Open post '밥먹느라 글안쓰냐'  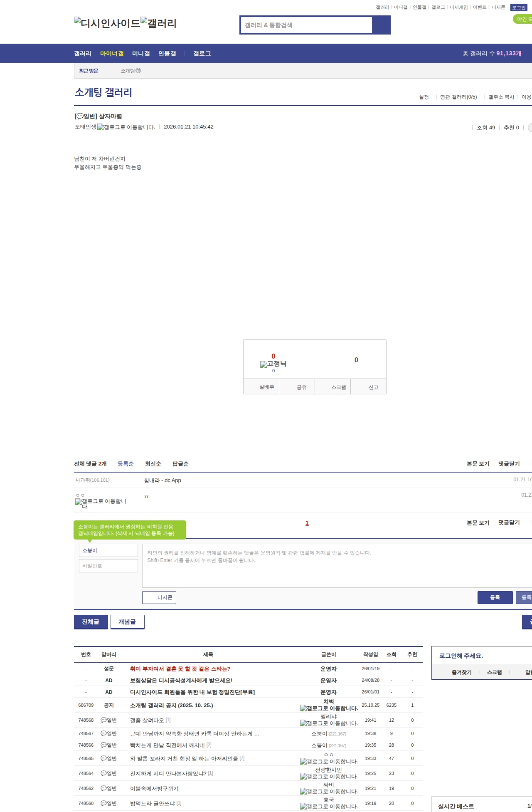[x=153, y=803]
